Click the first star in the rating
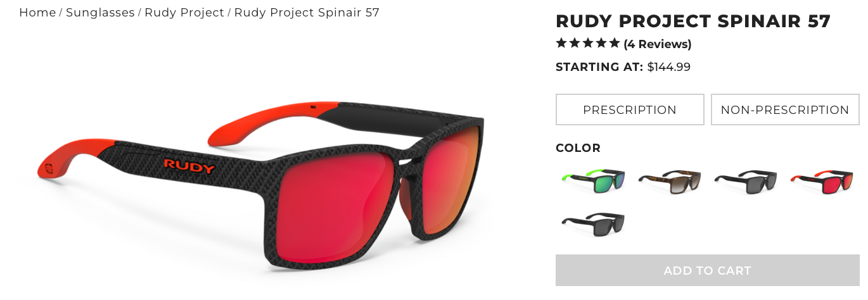Image resolution: width=868 pixels, height=300 pixels. 561,43
